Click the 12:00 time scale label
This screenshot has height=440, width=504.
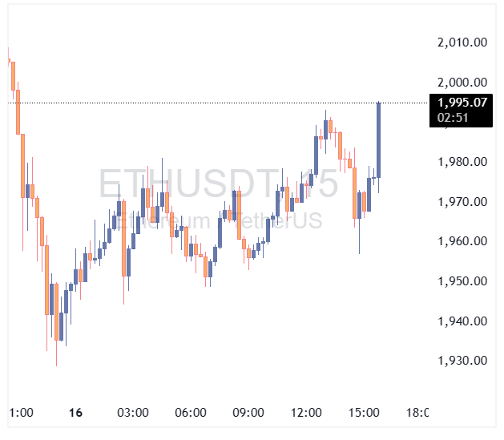point(306,413)
